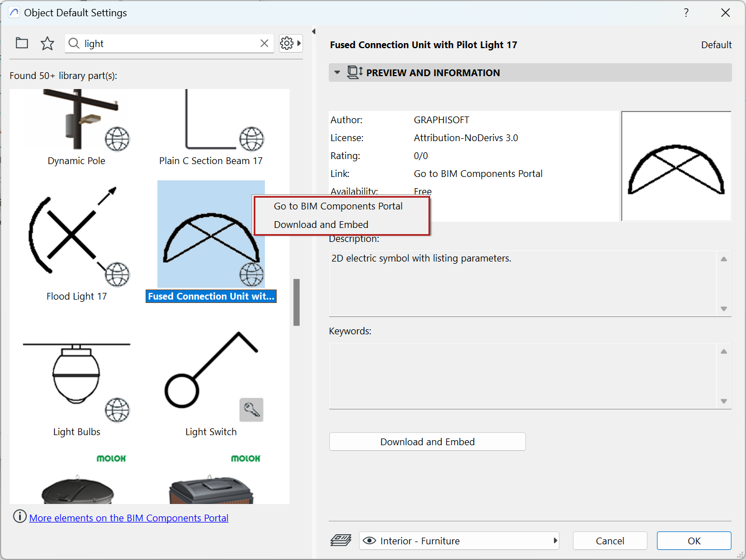Click the search field containing 'light'

[169, 43]
